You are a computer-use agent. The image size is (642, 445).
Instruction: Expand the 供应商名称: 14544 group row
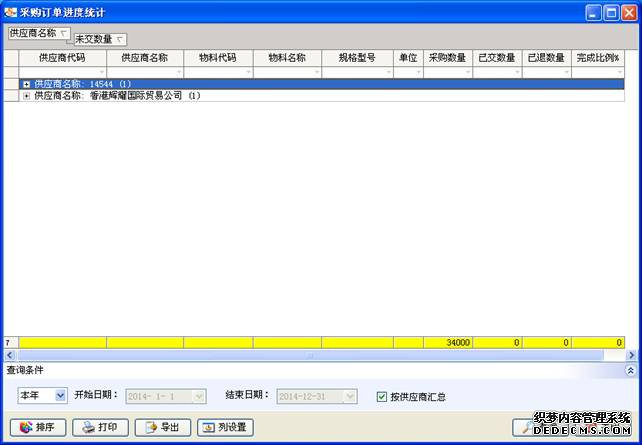[x=27, y=84]
